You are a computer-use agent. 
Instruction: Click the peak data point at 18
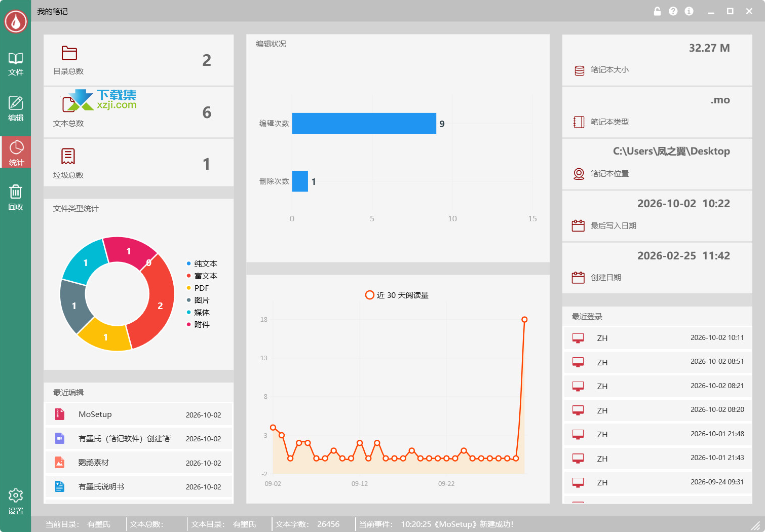click(524, 319)
